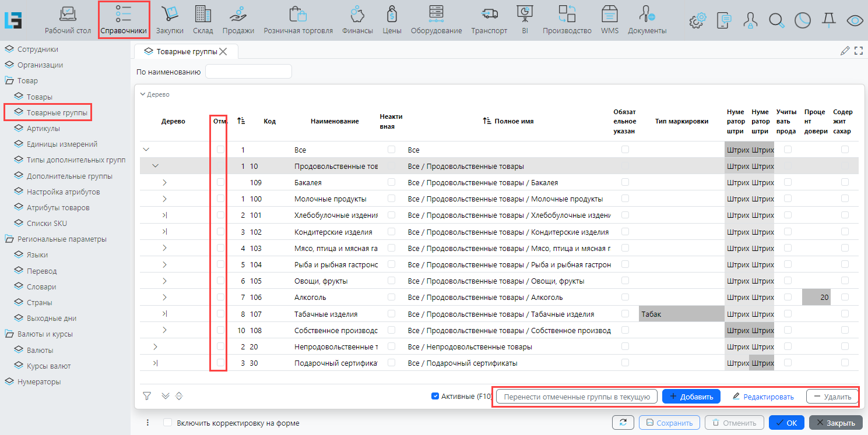Close the Товарные группы tab
This screenshot has height=435, width=868.
223,52
